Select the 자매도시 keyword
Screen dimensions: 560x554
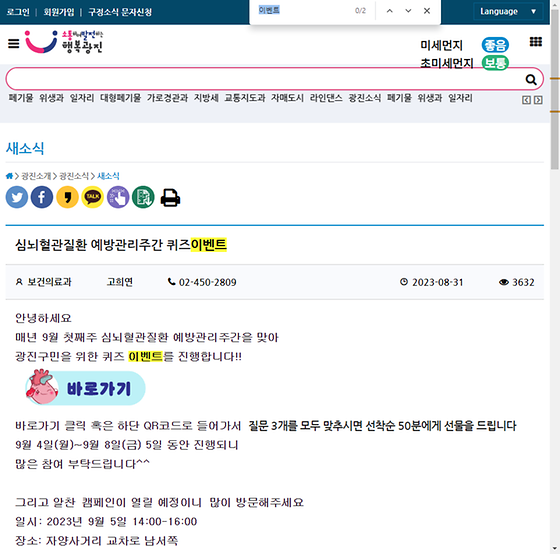point(287,98)
